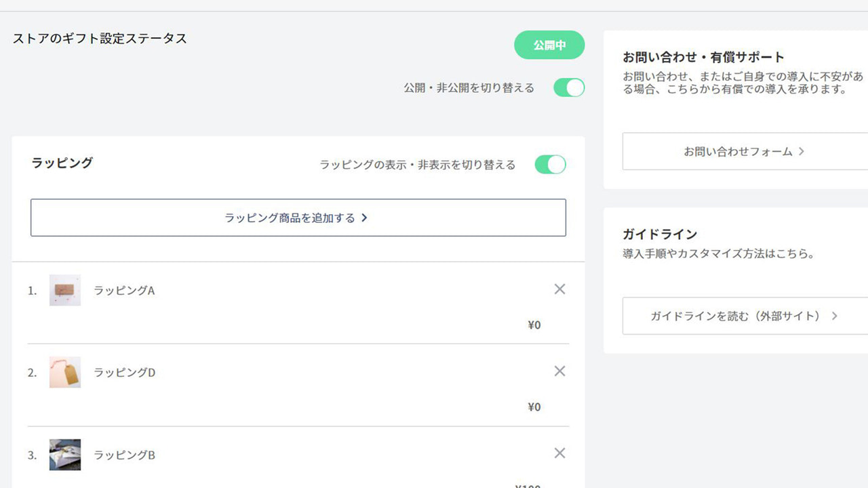868x488 pixels.
Task: Click the ラッピングD thumbnail image
Action: pyautogui.click(x=64, y=372)
